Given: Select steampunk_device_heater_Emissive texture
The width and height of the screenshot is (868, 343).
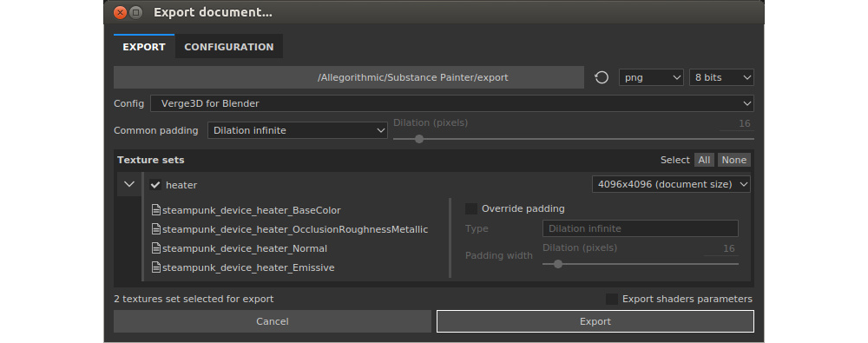Looking at the screenshot, I should 248,267.
